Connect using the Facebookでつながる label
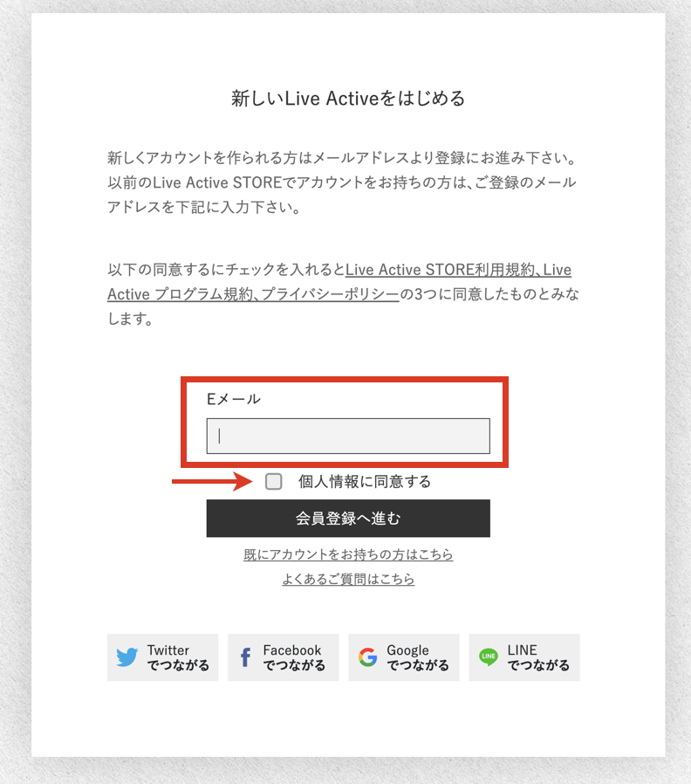This screenshot has height=784, width=691. tap(294, 657)
